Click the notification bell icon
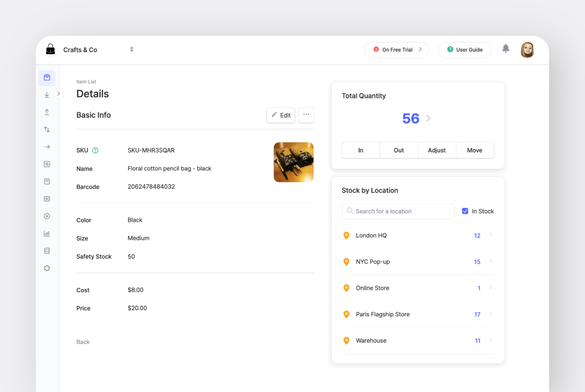The width and height of the screenshot is (585, 392). 506,49
